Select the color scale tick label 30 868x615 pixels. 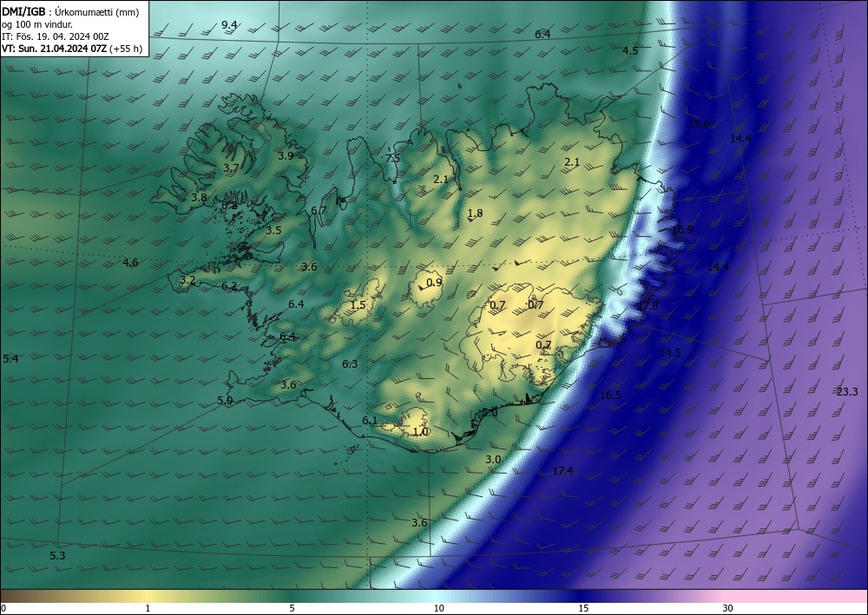pos(727,609)
